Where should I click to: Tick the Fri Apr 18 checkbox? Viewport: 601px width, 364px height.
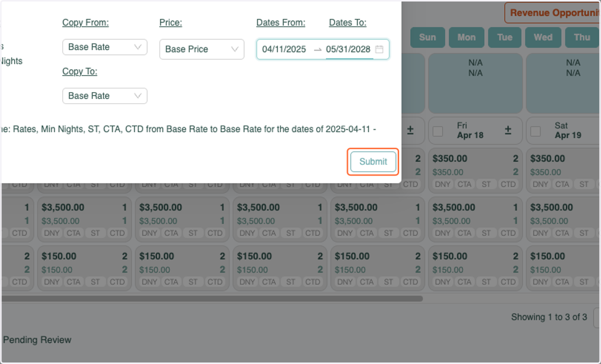tap(438, 131)
